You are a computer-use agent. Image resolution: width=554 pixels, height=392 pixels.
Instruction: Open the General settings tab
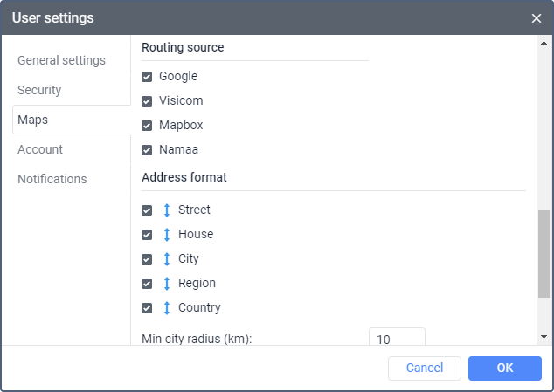pyautogui.click(x=61, y=60)
